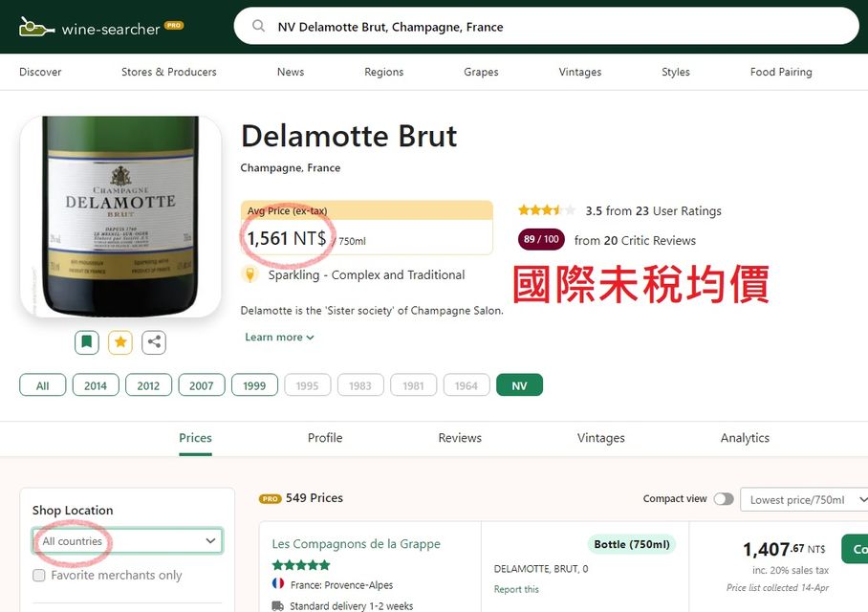The height and width of the screenshot is (612, 868).
Task: Select the 2007 vintage
Action: (202, 385)
